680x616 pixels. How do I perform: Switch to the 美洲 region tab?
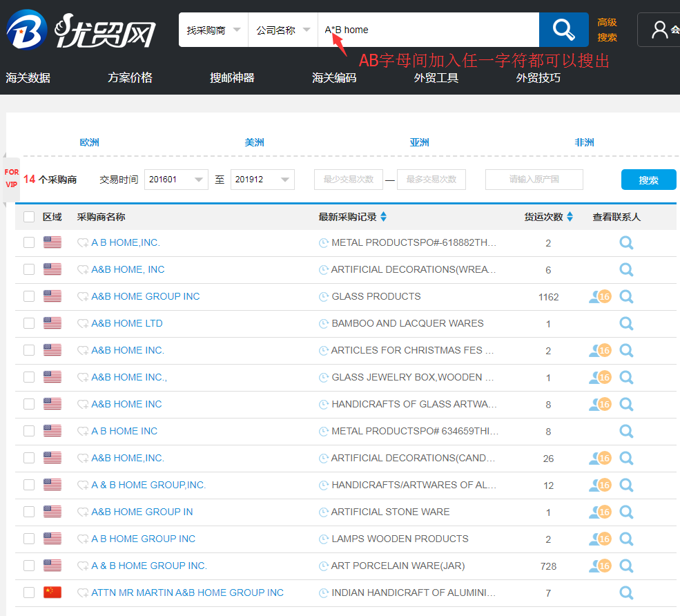tap(254, 142)
